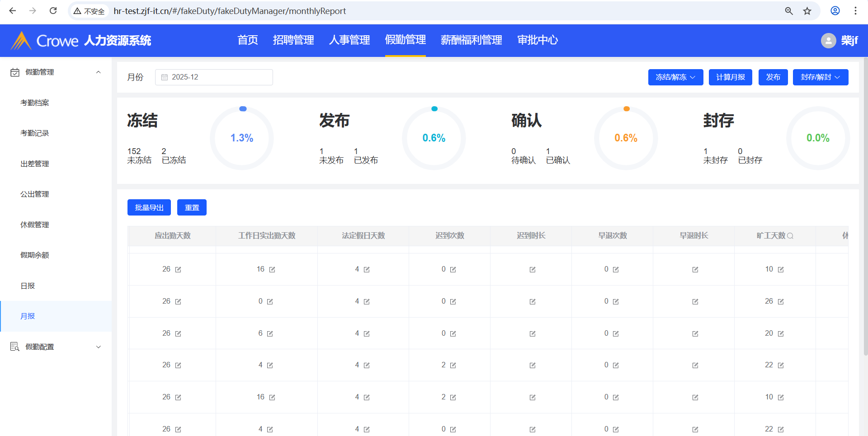Click the search icon in 旷工天数 column header
Viewport: 868px width, 436px height.
(790, 236)
